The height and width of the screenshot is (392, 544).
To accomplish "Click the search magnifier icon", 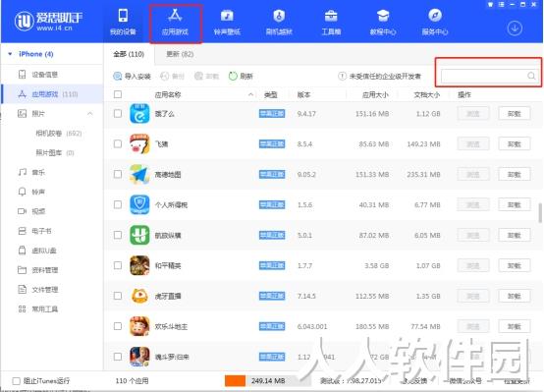I will point(531,76).
